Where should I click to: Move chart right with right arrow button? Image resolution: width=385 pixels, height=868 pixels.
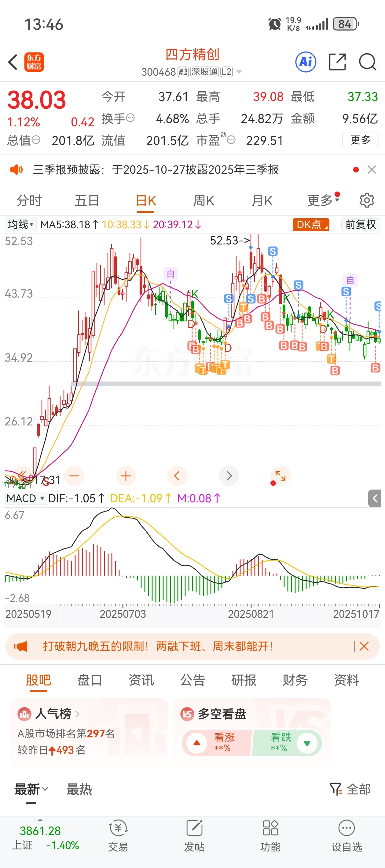[229, 476]
